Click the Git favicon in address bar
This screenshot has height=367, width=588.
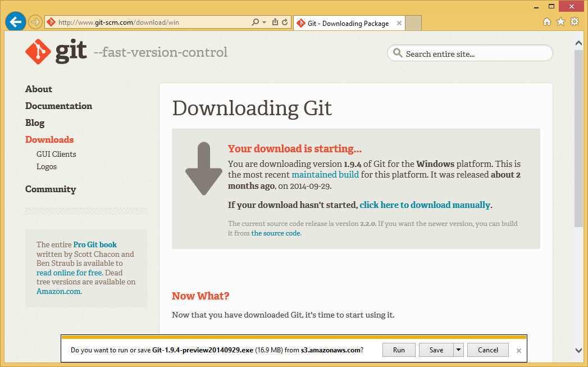(x=51, y=22)
